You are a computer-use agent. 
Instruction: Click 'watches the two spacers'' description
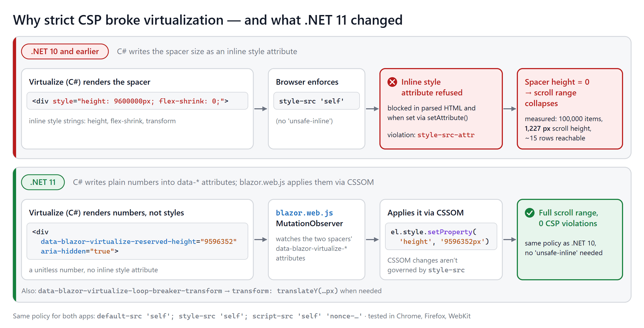pyautogui.click(x=314, y=239)
